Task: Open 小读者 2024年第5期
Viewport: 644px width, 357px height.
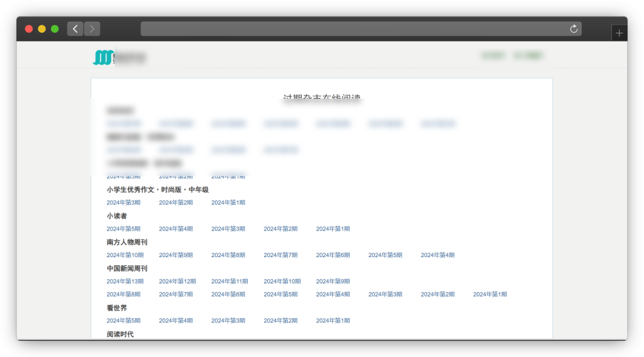Action: pyautogui.click(x=123, y=229)
